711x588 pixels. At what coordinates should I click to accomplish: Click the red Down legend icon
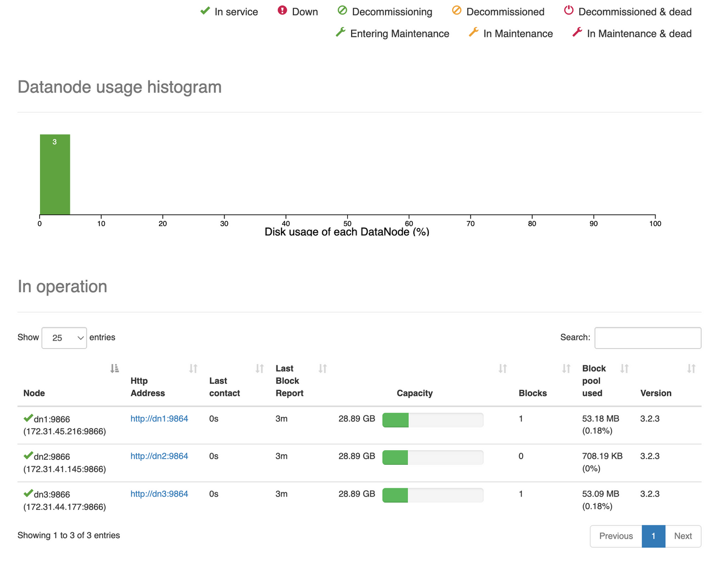[x=282, y=11]
